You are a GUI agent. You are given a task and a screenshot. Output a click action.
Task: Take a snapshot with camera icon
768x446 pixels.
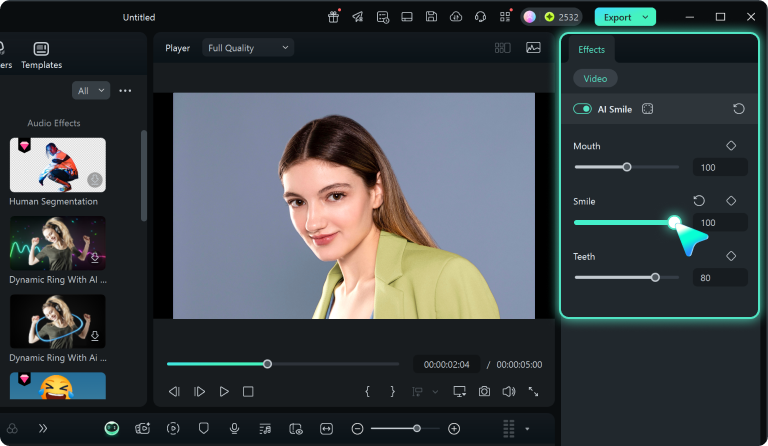tap(484, 392)
